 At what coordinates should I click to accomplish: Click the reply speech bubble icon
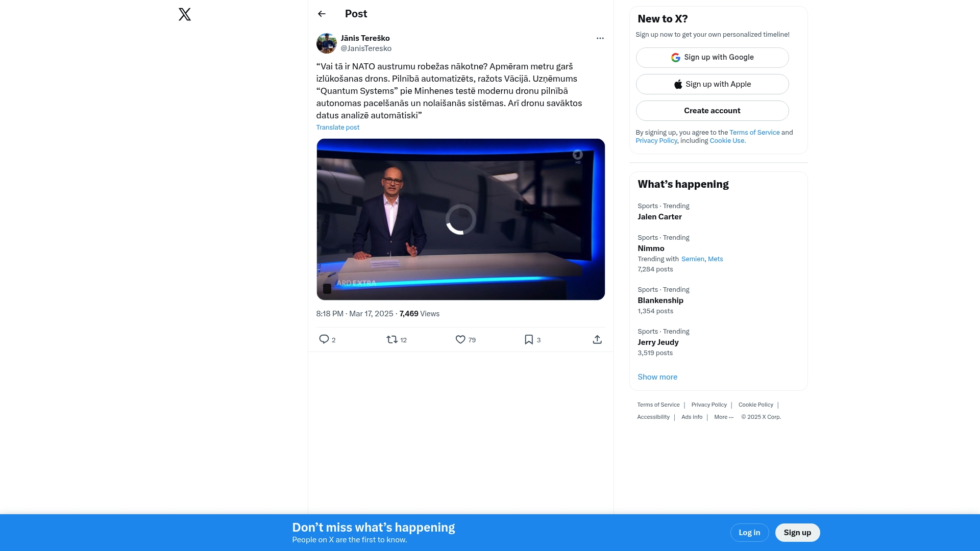point(324,339)
